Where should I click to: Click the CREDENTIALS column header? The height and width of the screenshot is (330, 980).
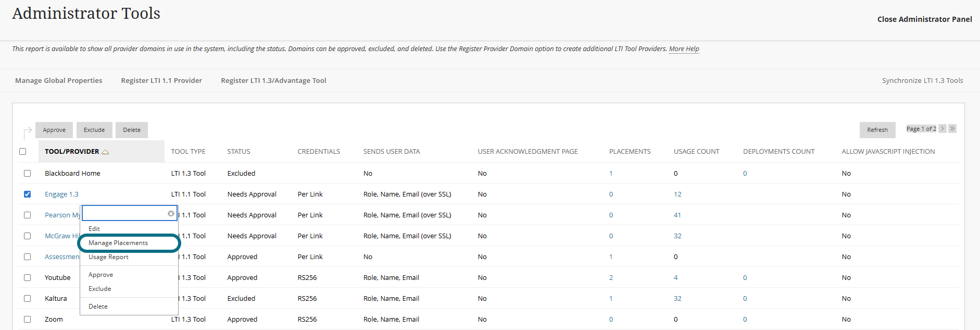point(319,152)
